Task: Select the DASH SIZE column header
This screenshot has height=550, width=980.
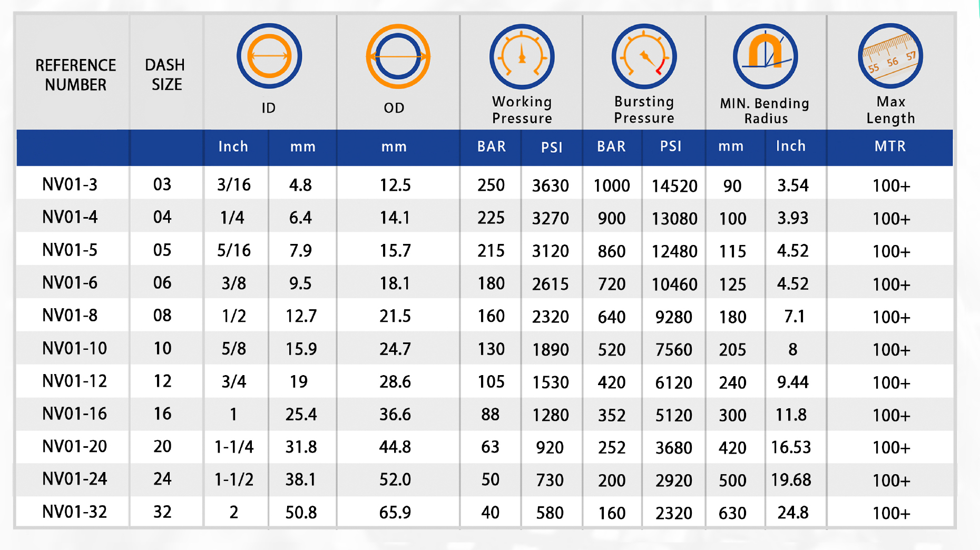Action: click(165, 74)
